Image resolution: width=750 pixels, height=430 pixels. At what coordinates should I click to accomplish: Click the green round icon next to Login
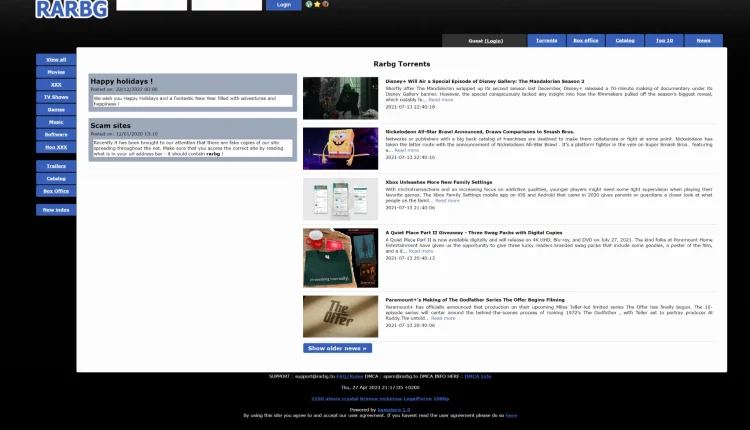[309, 4]
